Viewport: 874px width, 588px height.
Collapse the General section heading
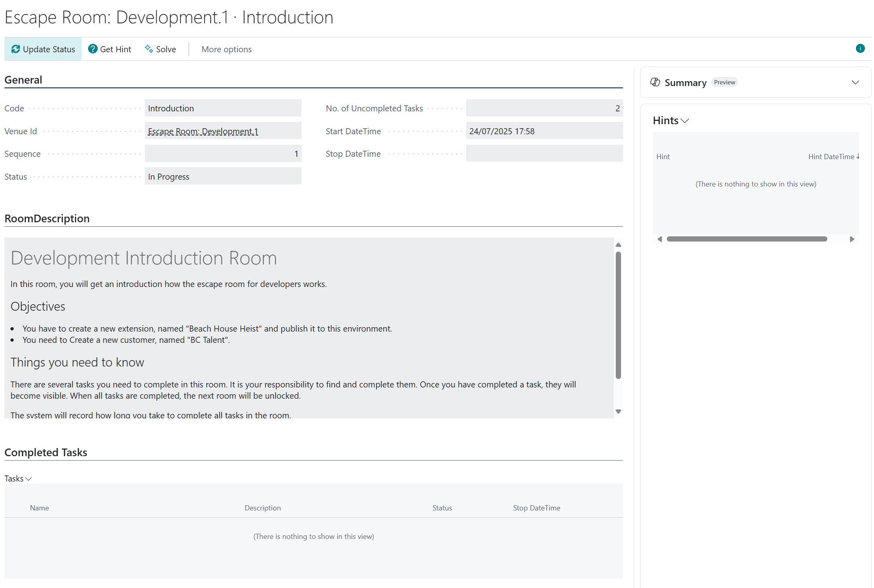point(23,80)
